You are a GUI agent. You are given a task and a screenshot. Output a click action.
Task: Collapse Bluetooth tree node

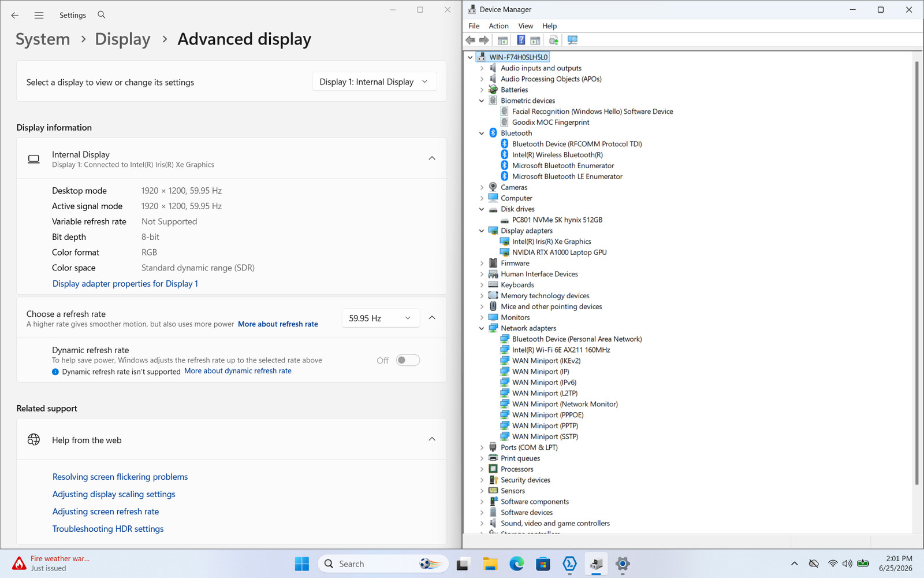point(482,133)
